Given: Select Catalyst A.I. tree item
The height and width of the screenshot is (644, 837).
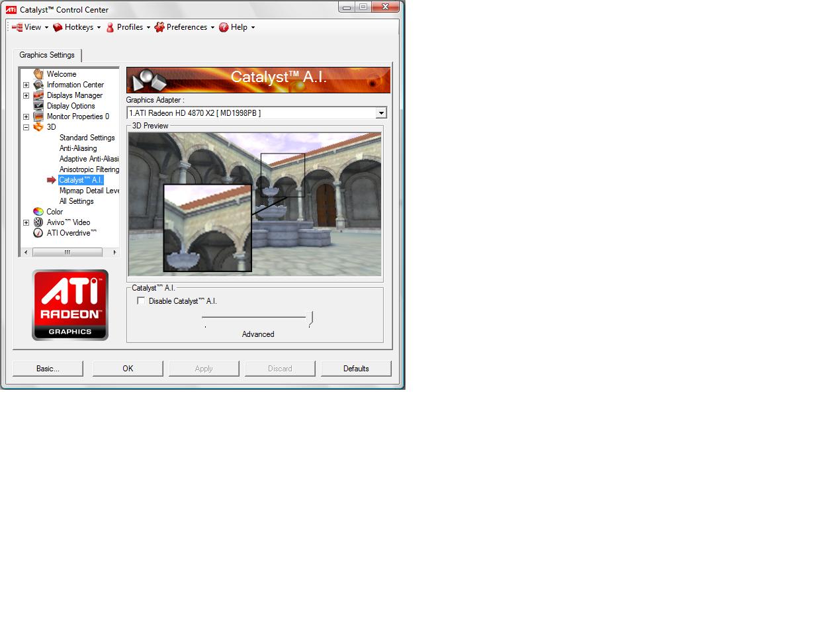Looking at the screenshot, I should click(81, 180).
